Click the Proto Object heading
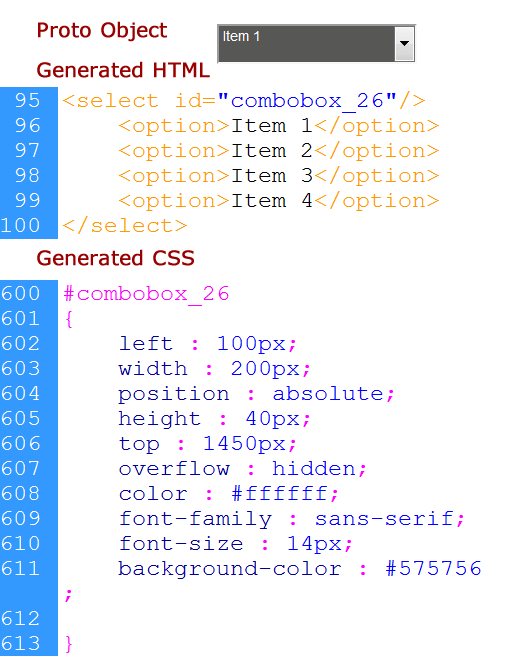The height and width of the screenshot is (660, 510). coord(102,31)
